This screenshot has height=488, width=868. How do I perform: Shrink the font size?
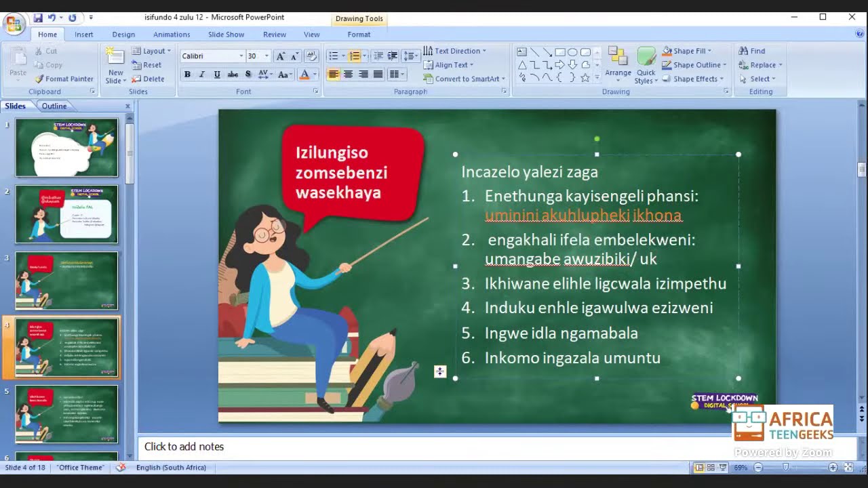(x=295, y=56)
